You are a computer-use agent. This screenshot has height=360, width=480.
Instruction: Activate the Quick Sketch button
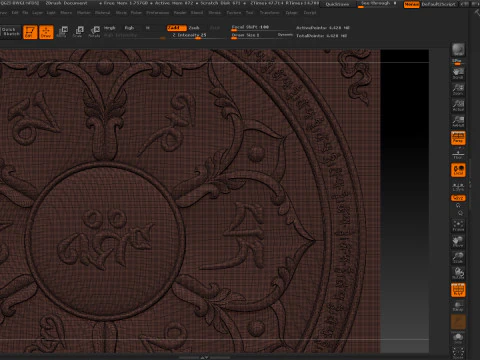pos(10,32)
